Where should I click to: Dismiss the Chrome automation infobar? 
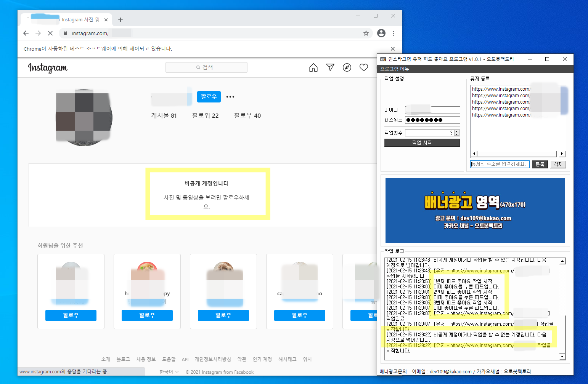tap(393, 49)
